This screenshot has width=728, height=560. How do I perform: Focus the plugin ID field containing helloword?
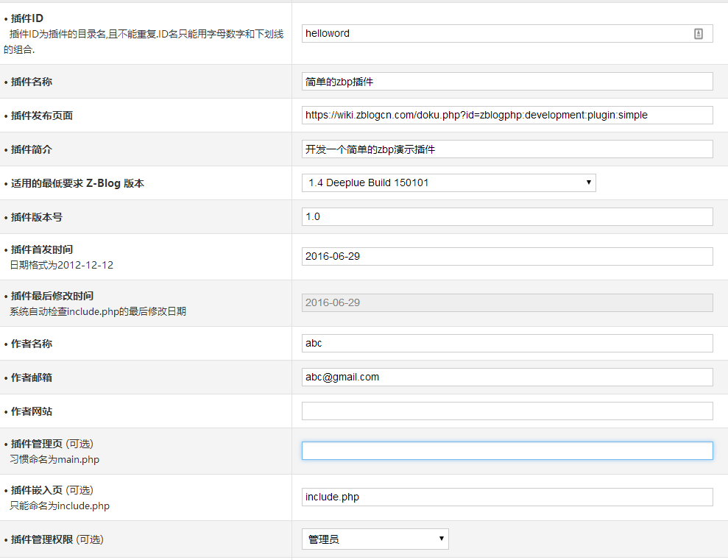pos(507,33)
